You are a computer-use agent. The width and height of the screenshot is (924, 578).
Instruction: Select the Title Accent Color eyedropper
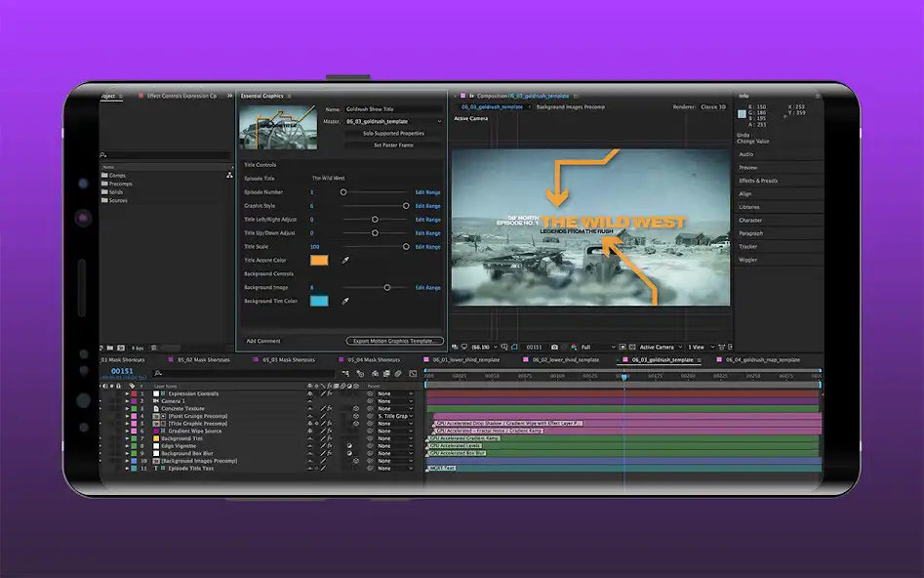tap(344, 261)
